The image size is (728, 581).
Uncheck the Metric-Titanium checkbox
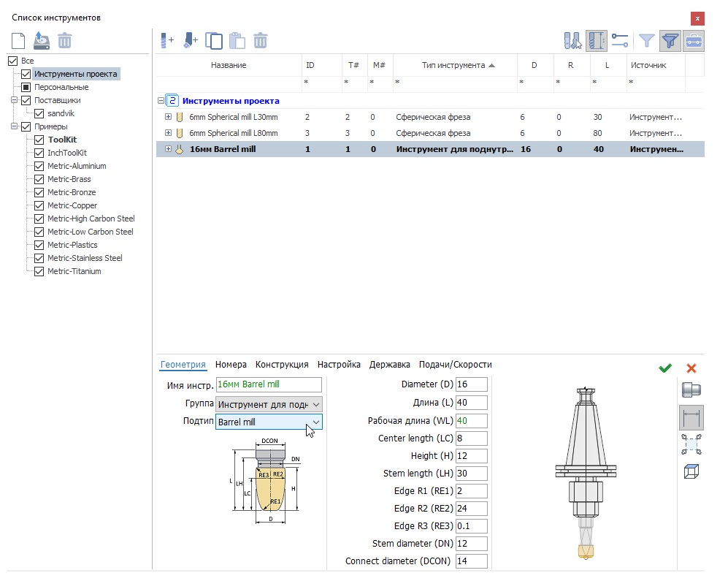[39, 271]
